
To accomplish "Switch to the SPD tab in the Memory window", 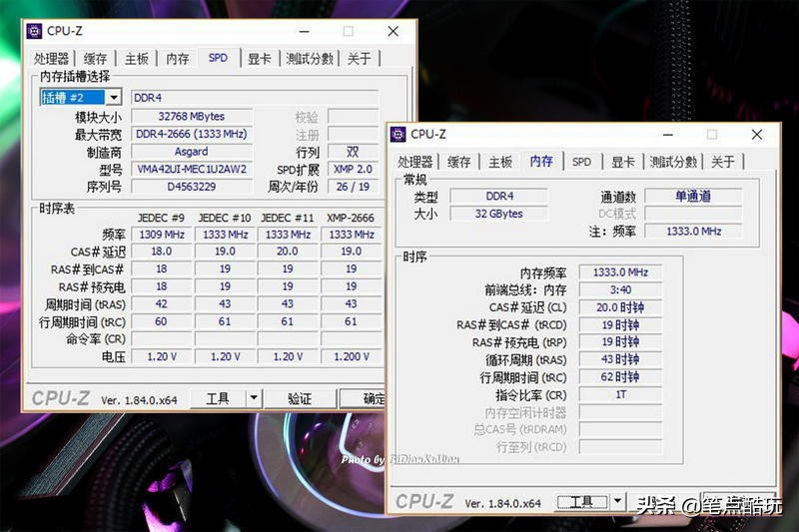I will (x=581, y=162).
